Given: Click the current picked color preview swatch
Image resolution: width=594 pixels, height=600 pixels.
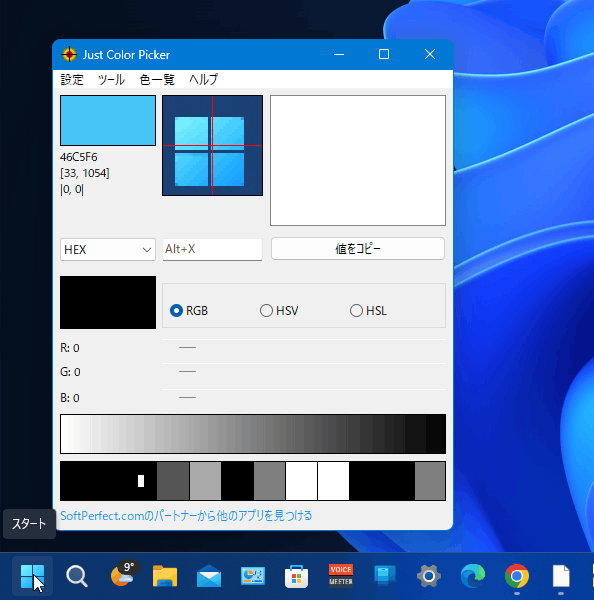Looking at the screenshot, I should (x=108, y=121).
